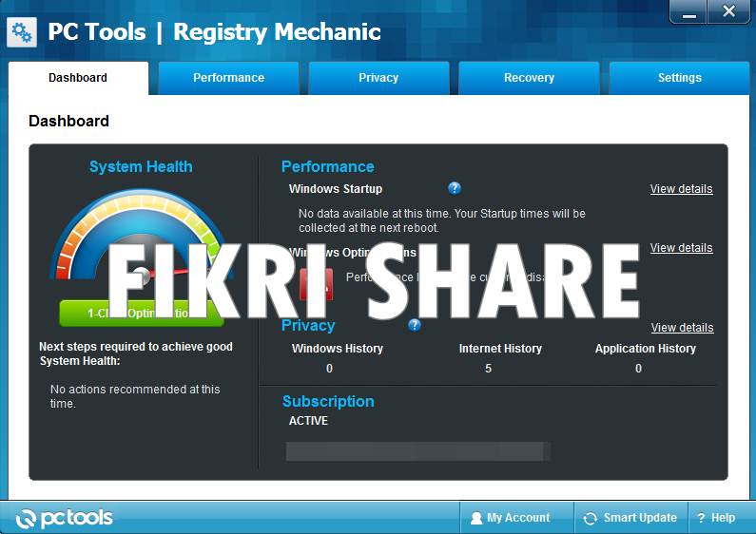756x534 pixels.
Task: Click the subscription gray bar
Action: [x=418, y=451]
